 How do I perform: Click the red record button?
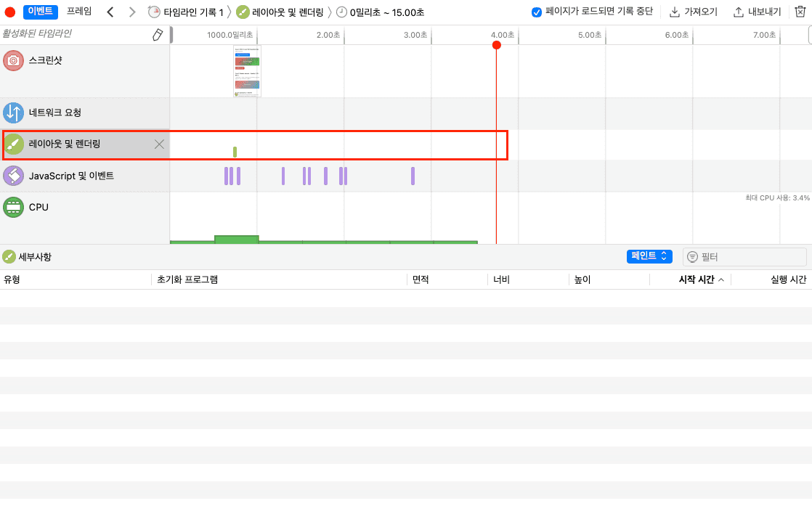click(x=10, y=12)
